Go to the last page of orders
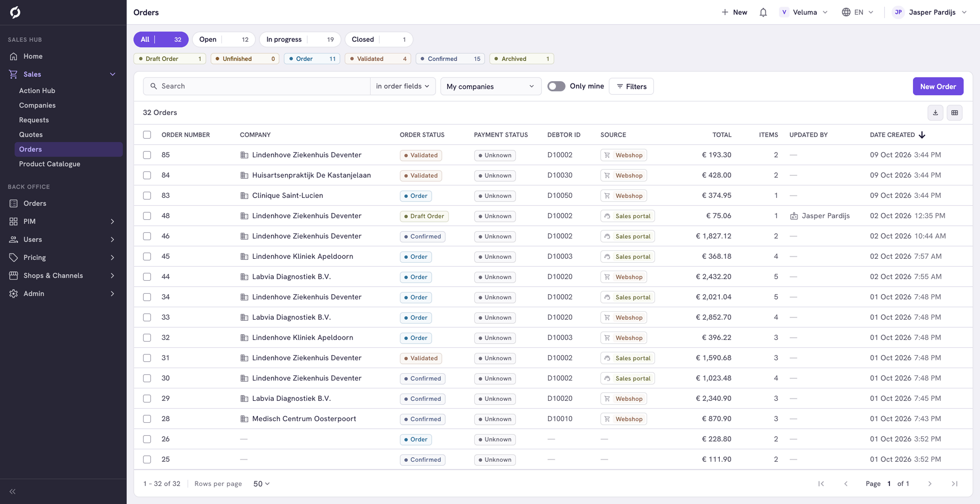980x504 pixels. (955, 484)
